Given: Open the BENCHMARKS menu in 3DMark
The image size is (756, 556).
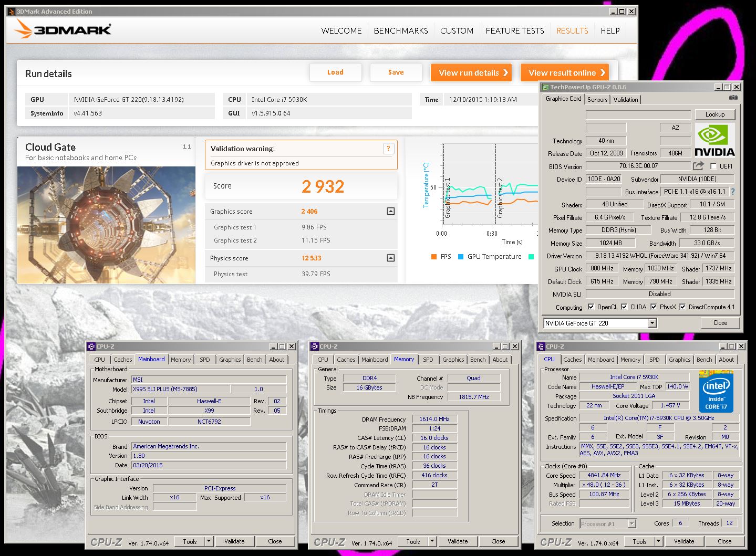Looking at the screenshot, I should [401, 30].
